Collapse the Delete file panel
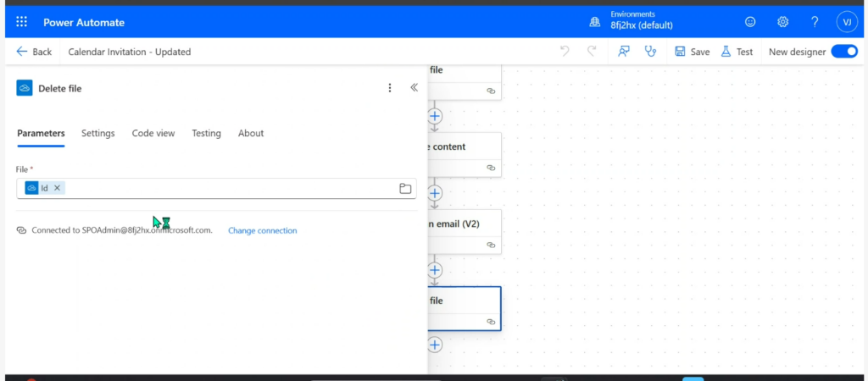 (414, 87)
